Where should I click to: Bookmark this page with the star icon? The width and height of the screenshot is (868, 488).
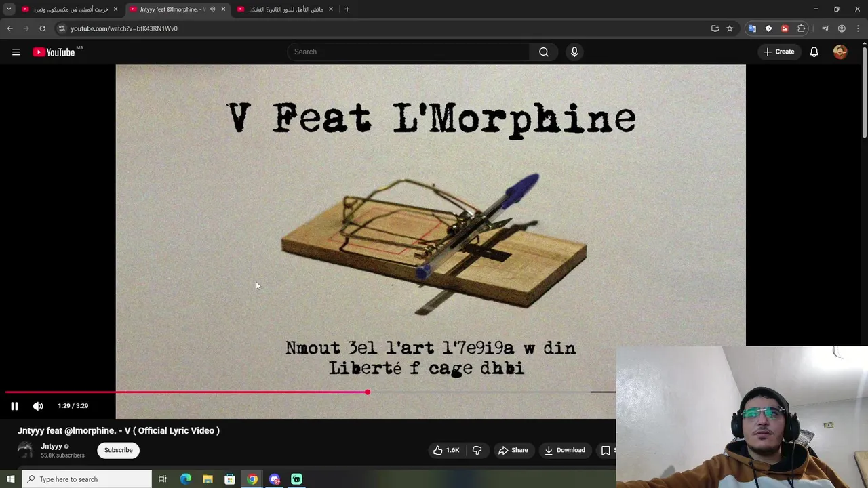click(x=730, y=28)
